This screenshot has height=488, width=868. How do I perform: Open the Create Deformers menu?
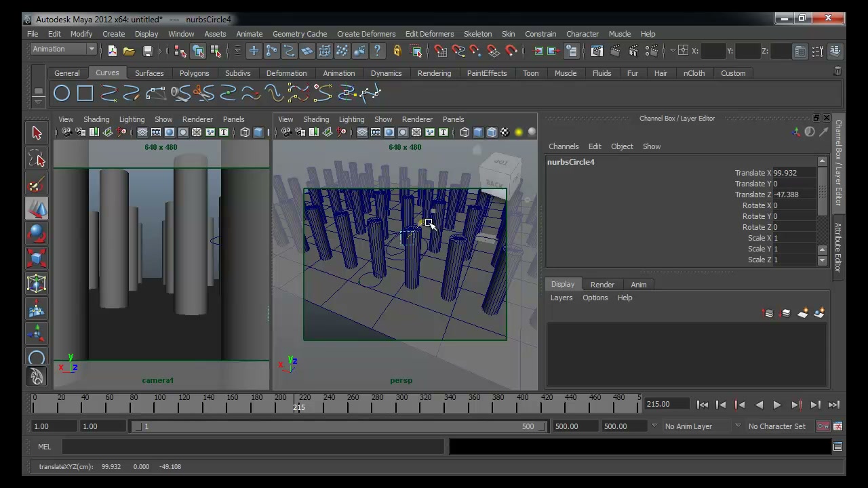tap(366, 34)
